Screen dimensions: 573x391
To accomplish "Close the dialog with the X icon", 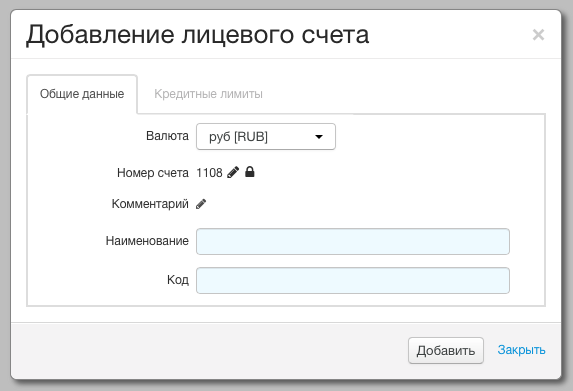I will (538, 35).
